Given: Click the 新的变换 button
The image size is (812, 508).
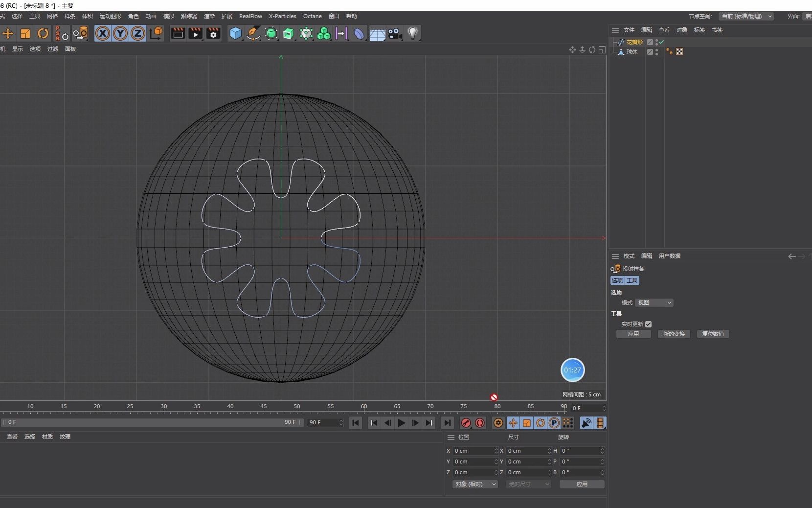Looking at the screenshot, I should click(x=674, y=334).
